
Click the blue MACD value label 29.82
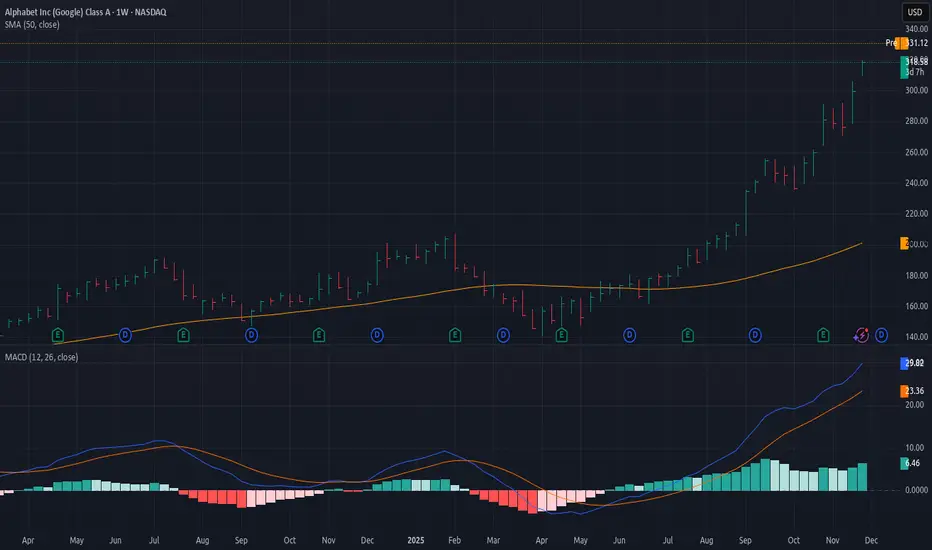click(914, 363)
